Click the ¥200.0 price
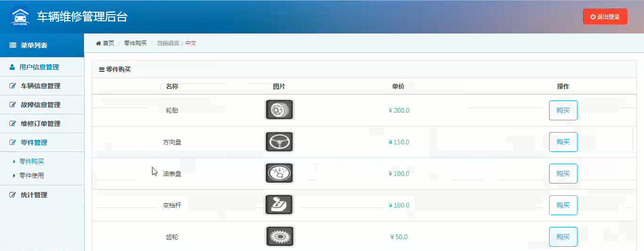 tap(398, 110)
